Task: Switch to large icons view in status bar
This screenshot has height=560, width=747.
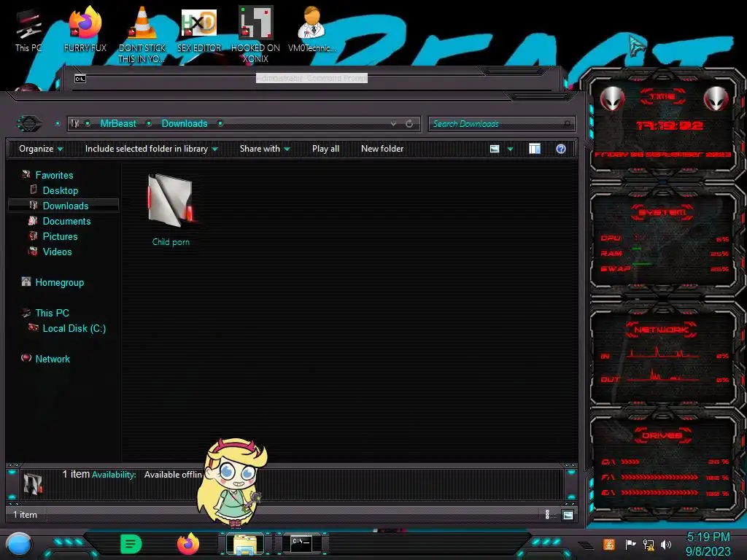Action: tap(568, 515)
